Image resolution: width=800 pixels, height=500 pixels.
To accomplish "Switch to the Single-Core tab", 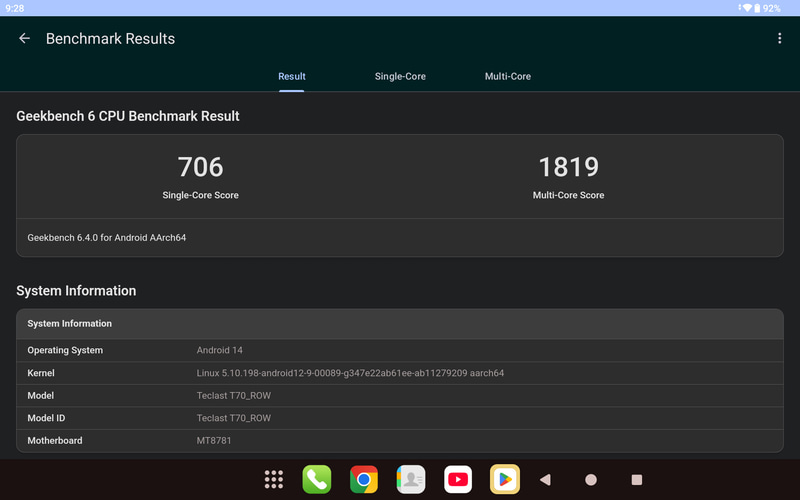I will (400, 77).
